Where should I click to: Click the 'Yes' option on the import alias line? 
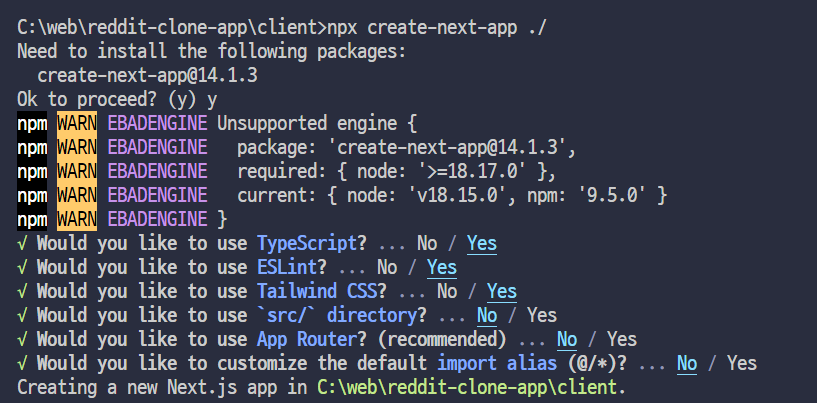point(742,363)
